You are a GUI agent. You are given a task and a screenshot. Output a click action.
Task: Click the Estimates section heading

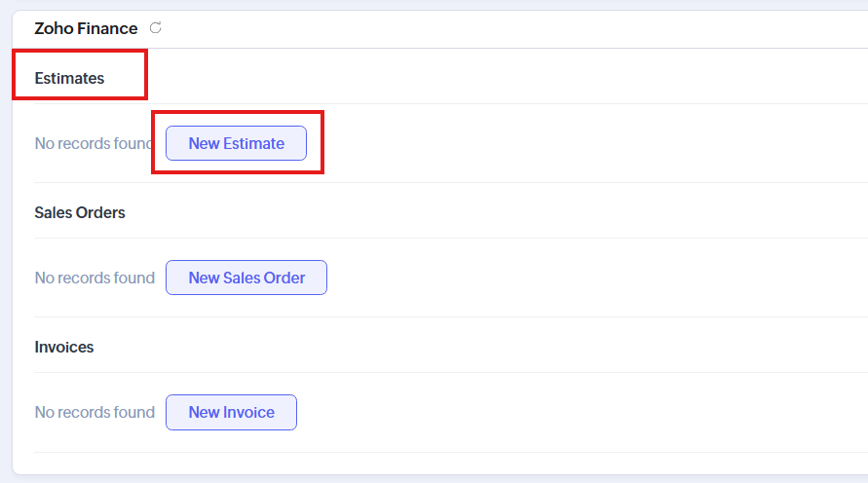tap(69, 78)
